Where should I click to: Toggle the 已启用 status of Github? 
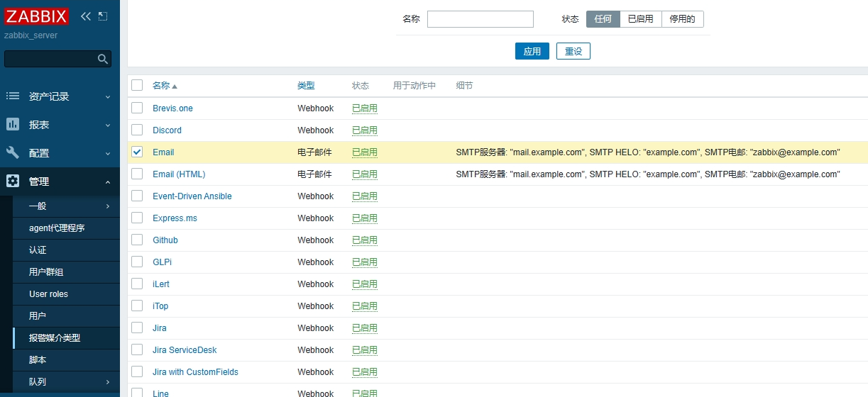click(364, 240)
